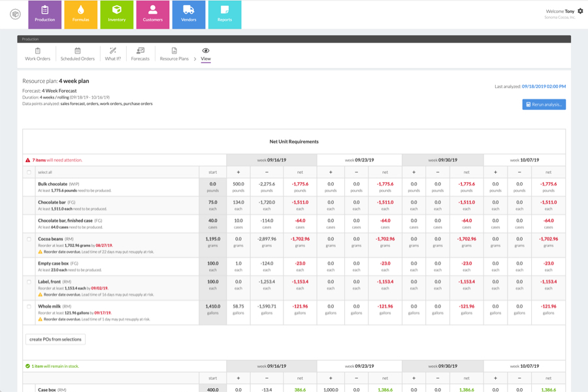This screenshot has height=392, width=588.
Task: Check the Cocoa beans row checkbox
Action: point(29,239)
